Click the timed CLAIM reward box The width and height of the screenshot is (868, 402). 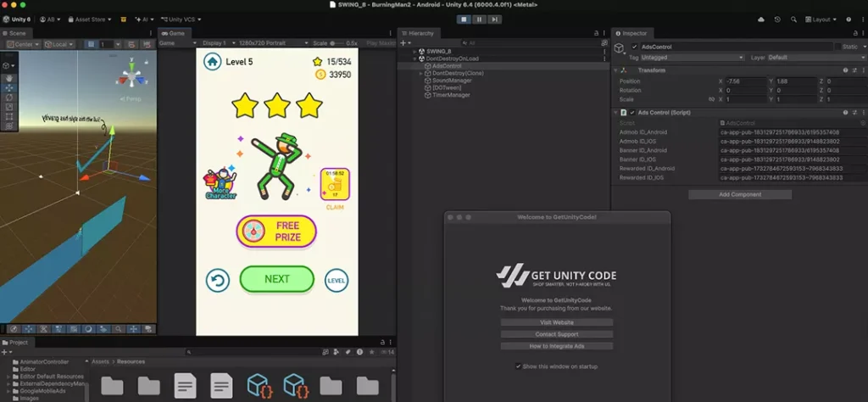click(x=335, y=184)
